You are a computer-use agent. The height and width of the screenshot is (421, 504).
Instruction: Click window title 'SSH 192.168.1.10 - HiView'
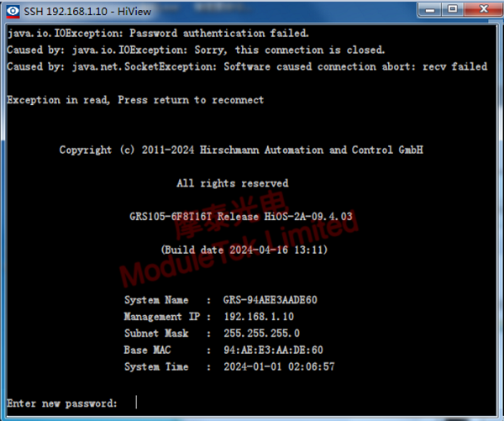(x=87, y=12)
